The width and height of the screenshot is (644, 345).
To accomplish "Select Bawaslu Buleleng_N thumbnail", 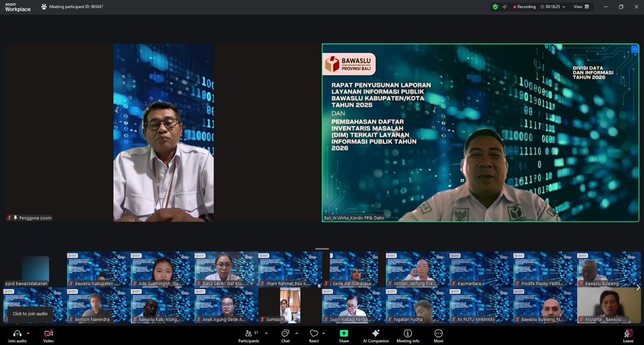I will [545, 305].
